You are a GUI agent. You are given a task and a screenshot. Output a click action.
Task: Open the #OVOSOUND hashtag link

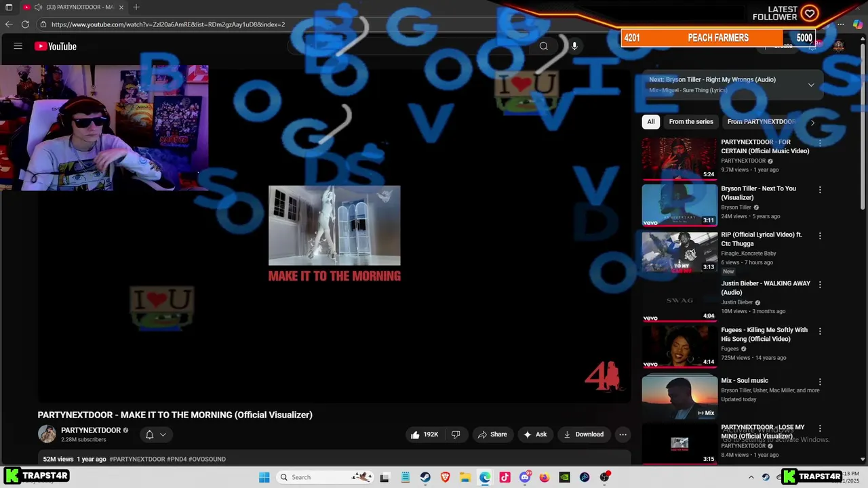pos(207,459)
